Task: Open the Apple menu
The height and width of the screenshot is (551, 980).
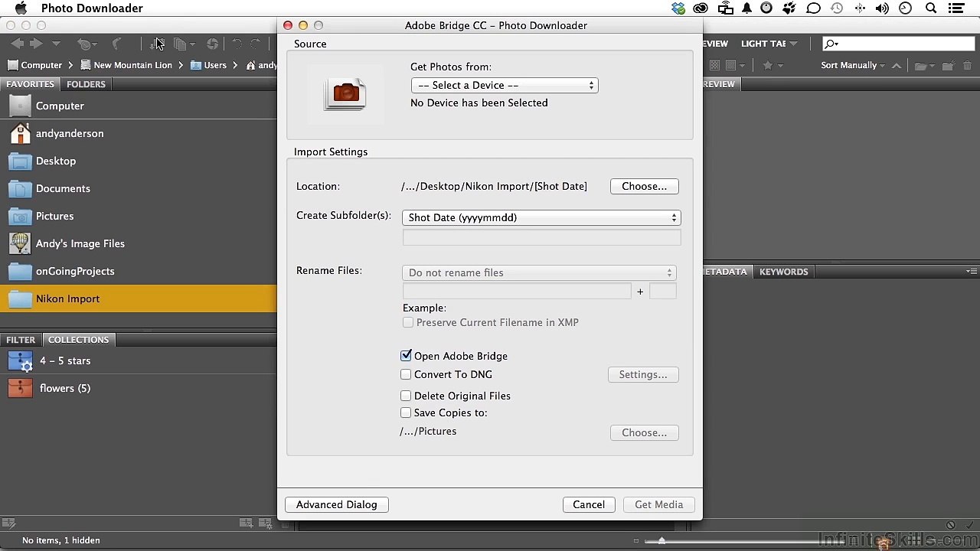Action: tap(21, 8)
